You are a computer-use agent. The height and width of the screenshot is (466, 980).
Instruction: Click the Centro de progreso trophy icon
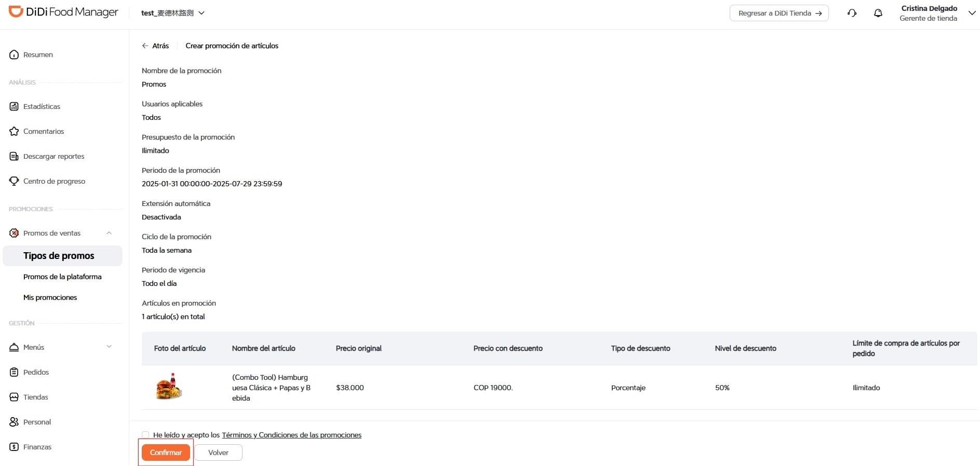point(14,181)
